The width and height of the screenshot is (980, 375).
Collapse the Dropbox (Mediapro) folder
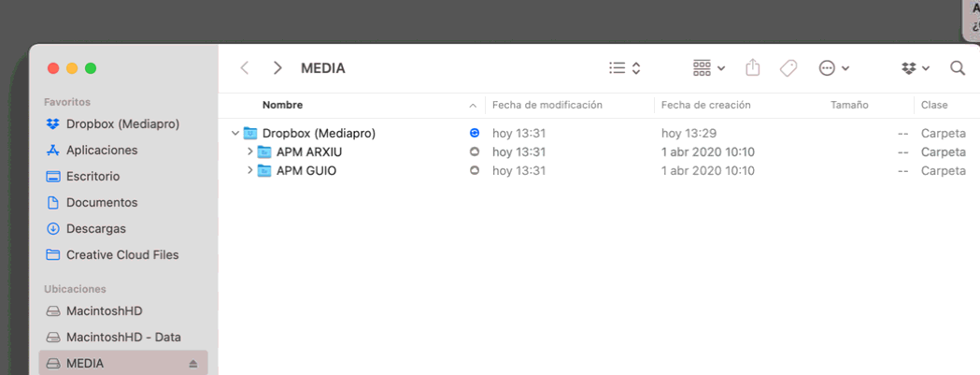[235, 134]
